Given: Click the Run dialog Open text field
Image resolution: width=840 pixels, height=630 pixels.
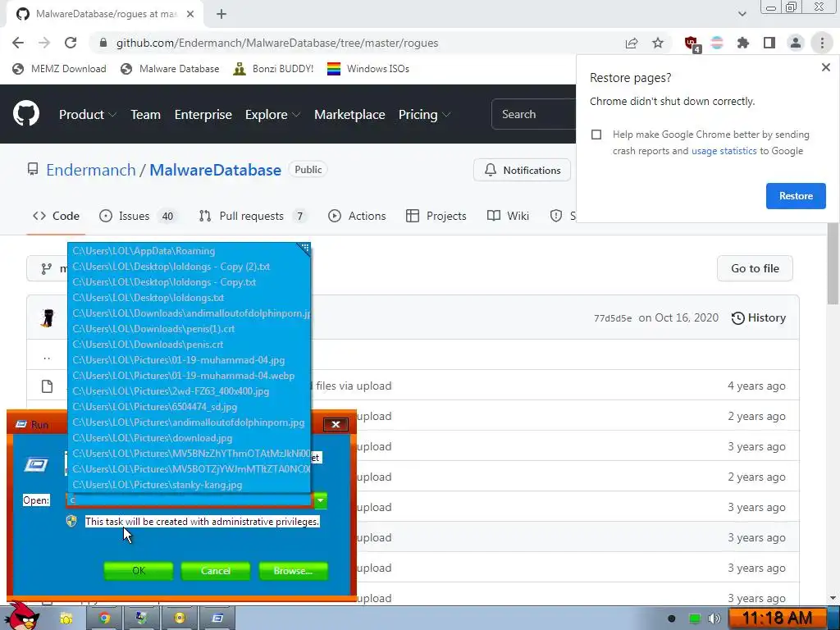Looking at the screenshot, I should click(189, 500).
